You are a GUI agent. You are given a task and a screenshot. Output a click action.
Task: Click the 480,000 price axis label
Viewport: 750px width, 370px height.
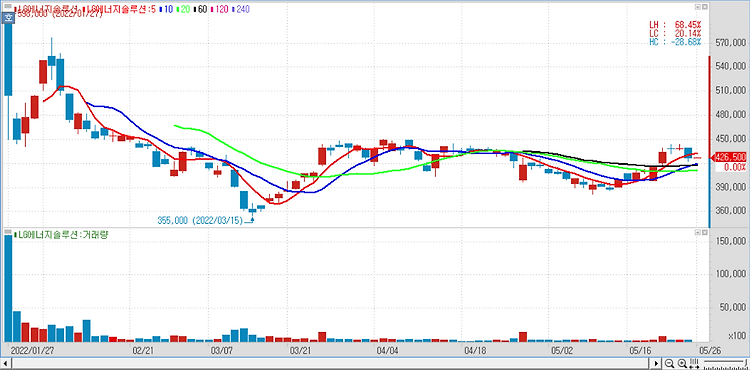(x=730, y=115)
